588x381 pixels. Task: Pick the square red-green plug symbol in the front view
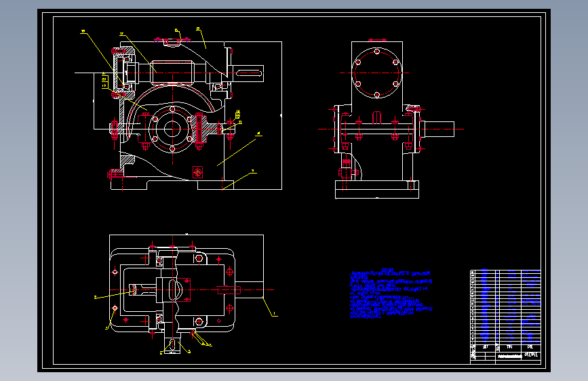197,172
